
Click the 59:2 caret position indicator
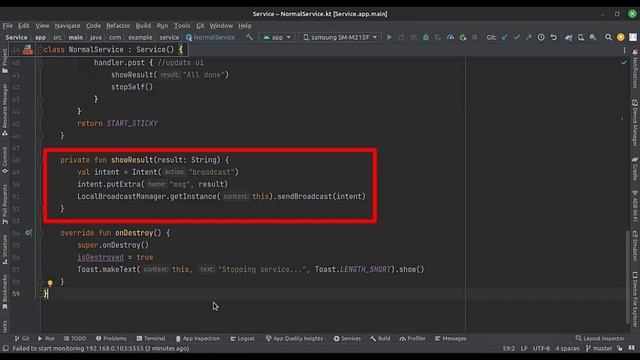[x=509, y=349]
